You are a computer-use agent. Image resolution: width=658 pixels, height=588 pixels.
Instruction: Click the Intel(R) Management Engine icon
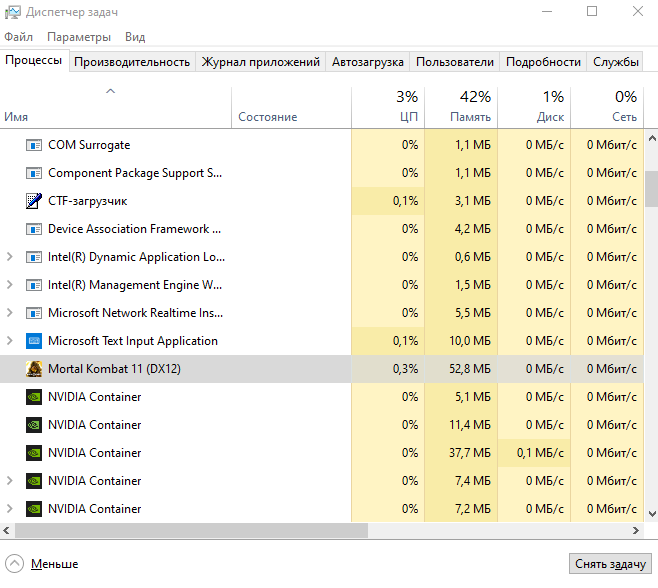(x=34, y=285)
